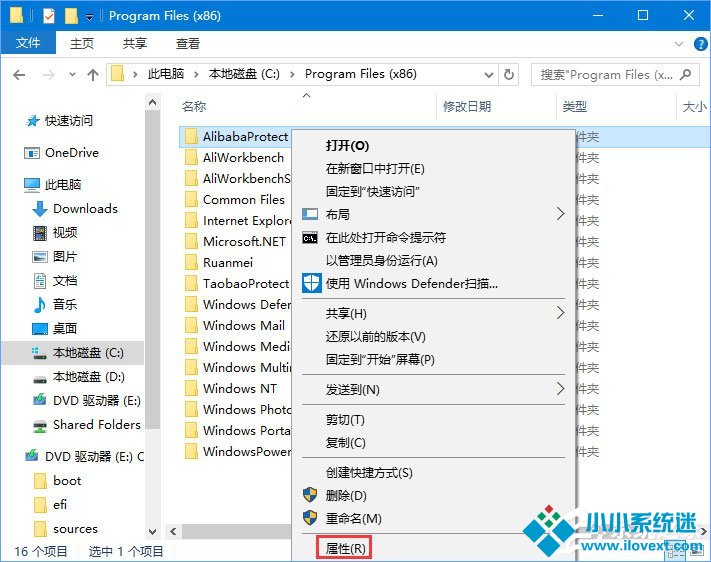Select the Windows NT folder
This screenshot has height=562, width=711.
tap(239, 388)
